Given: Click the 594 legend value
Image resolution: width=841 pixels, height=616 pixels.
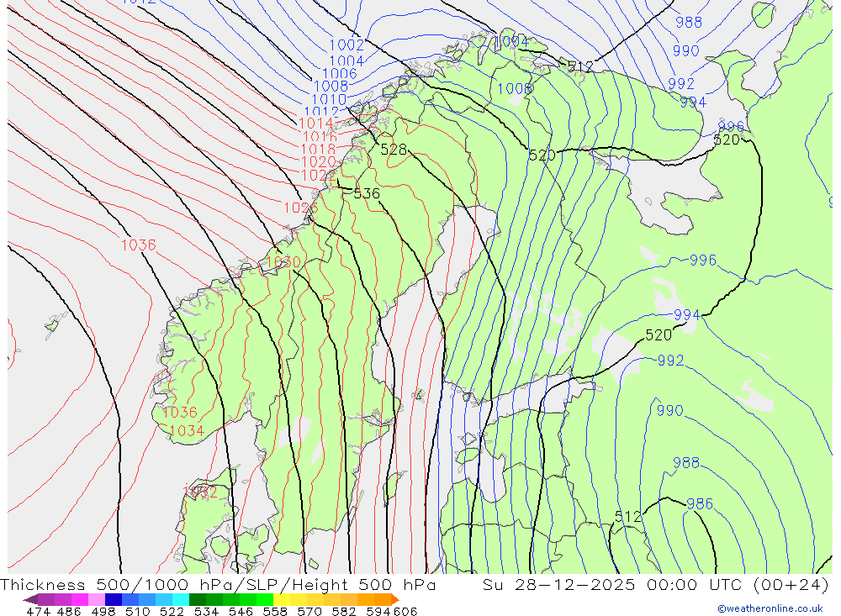Looking at the screenshot, I should [378, 611].
